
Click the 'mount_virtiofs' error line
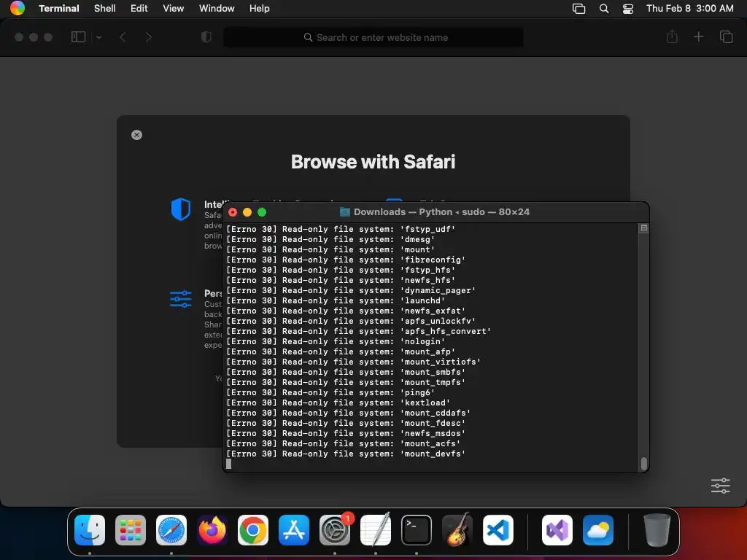click(354, 362)
